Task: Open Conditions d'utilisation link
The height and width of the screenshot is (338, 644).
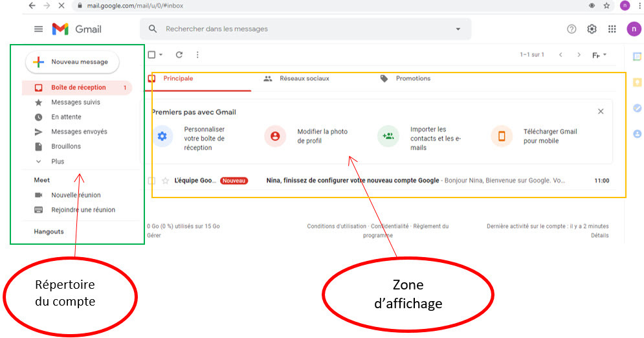Action: (337, 226)
